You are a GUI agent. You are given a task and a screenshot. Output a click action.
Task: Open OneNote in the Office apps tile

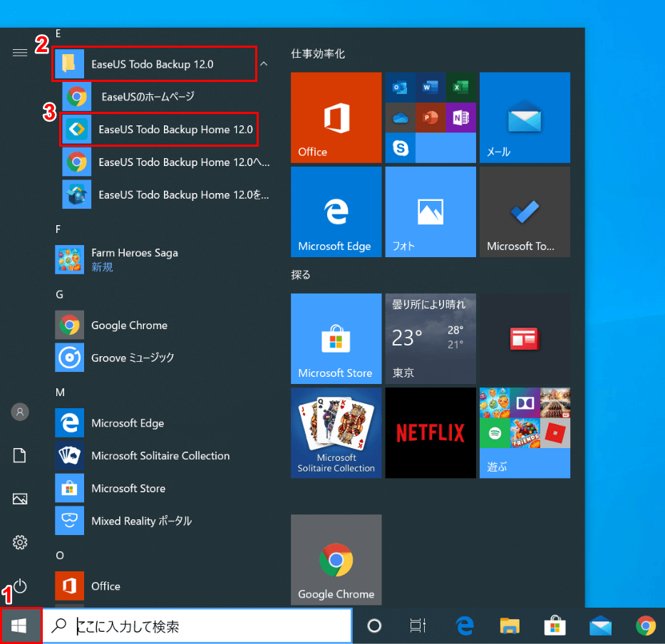tap(460, 118)
